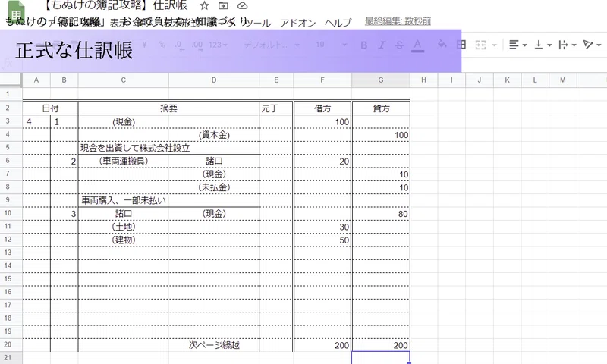
Task: Open the ヘルプ menu
Action: tap(338, 23)
